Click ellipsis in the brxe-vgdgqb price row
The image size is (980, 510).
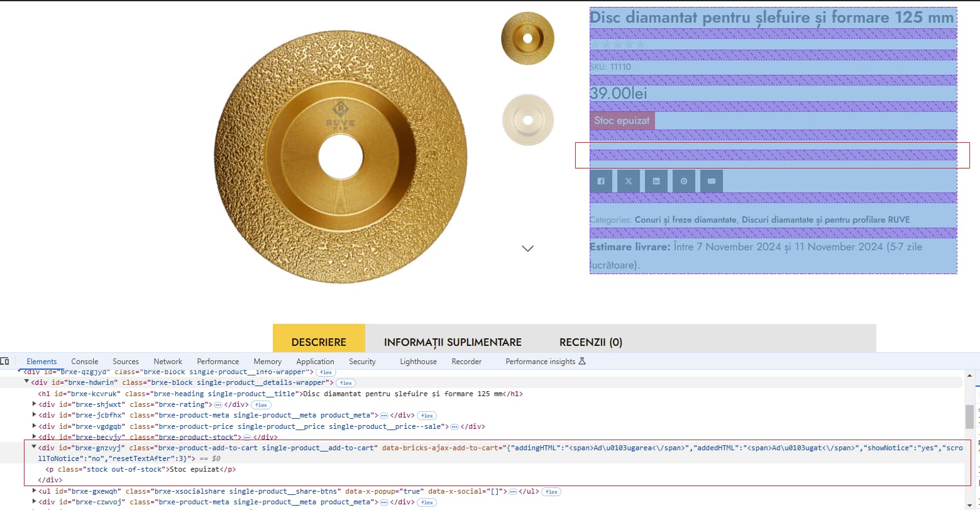(x=454, y=426)
